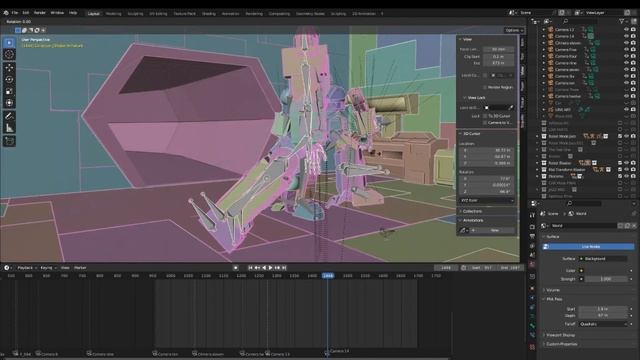Select the Scale tool

tap(9, 91)
